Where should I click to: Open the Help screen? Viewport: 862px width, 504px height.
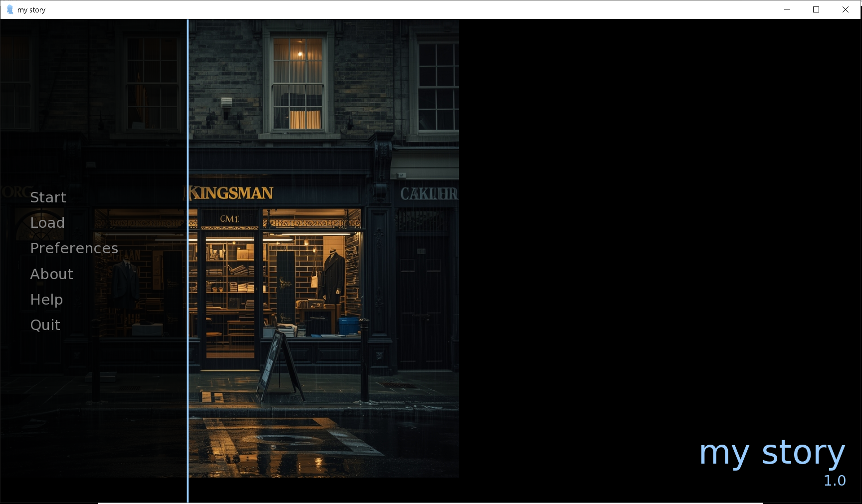tap(46, 300)
